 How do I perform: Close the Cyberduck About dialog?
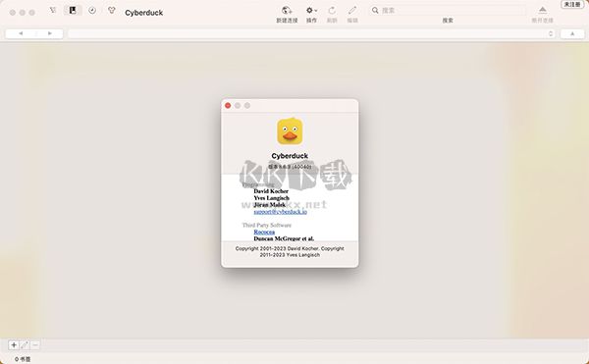tap(228, 105)
